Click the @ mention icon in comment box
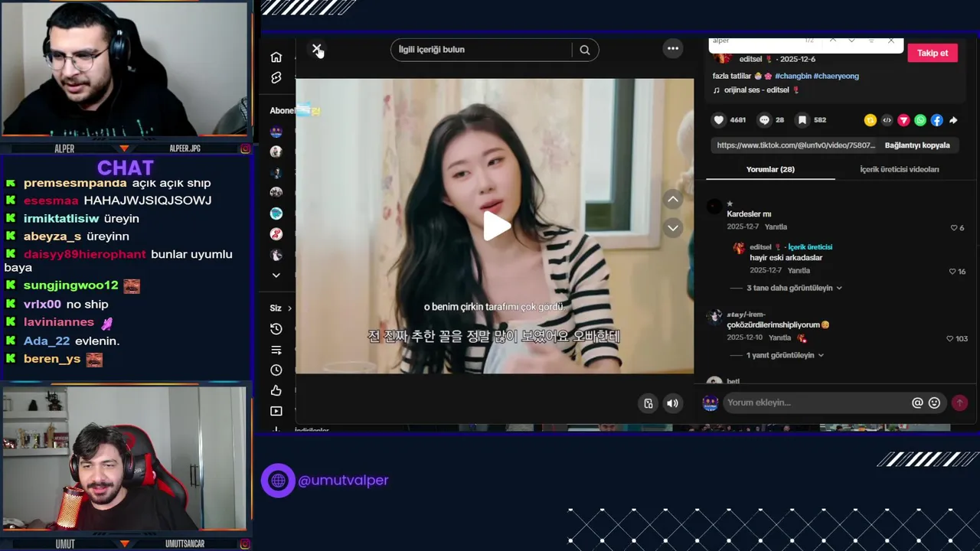The image size is (980, 551). point(917,403)
